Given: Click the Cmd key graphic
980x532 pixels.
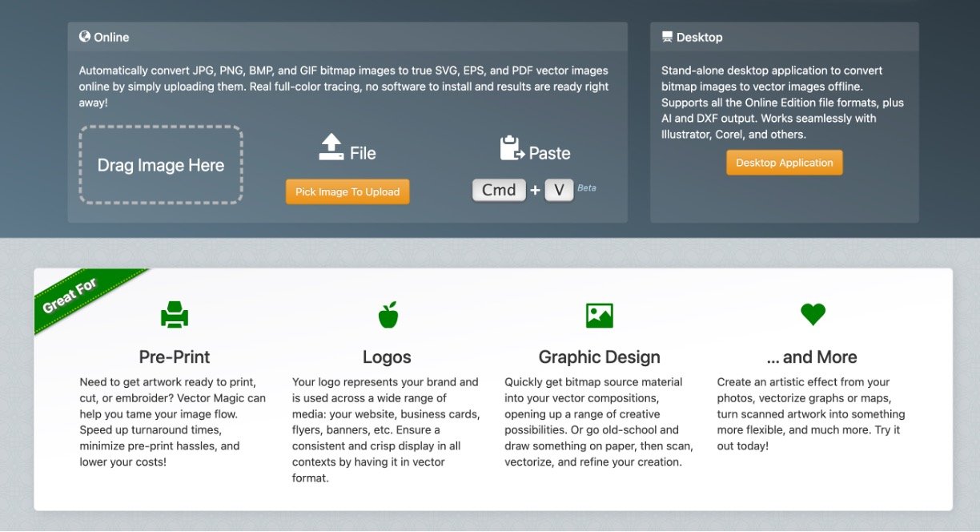Looking at the screenshot, I should pyautogui.click(x=499, y=190).
